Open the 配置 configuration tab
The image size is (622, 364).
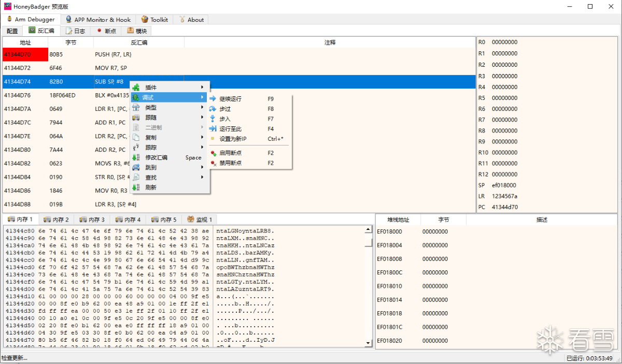[x=12, y=31]
